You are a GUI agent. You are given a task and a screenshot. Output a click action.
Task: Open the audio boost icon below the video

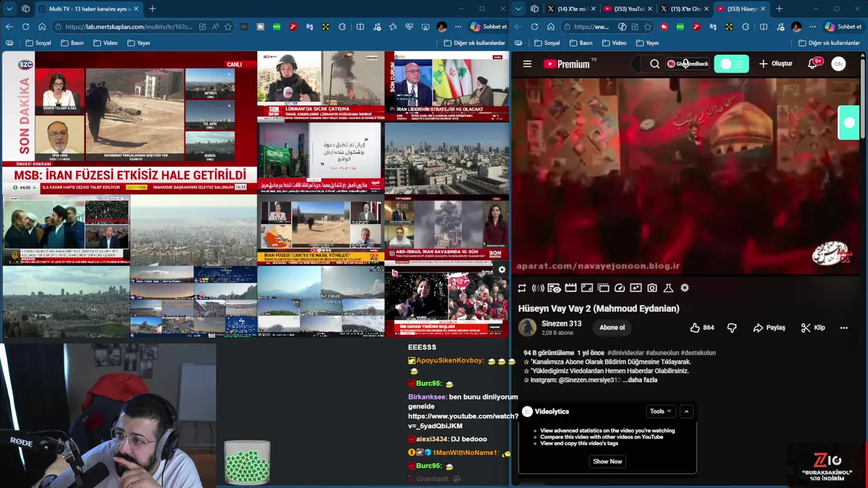(538, 288)
